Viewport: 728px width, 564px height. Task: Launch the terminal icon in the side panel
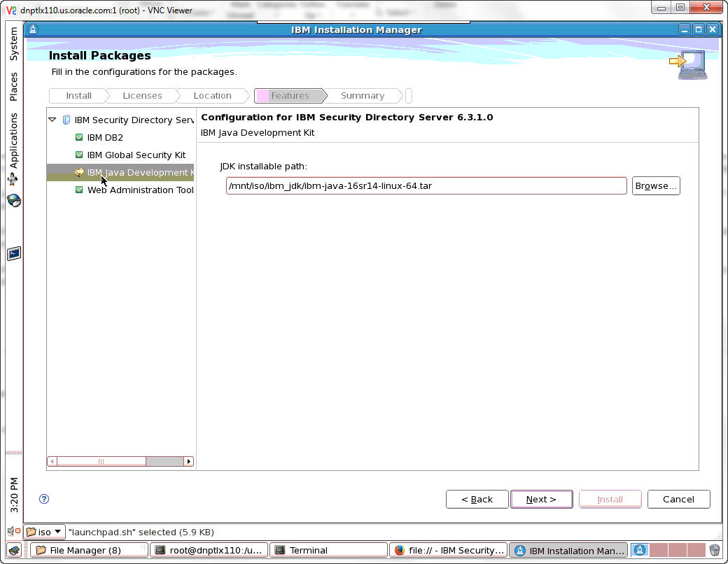coord(14,253)
